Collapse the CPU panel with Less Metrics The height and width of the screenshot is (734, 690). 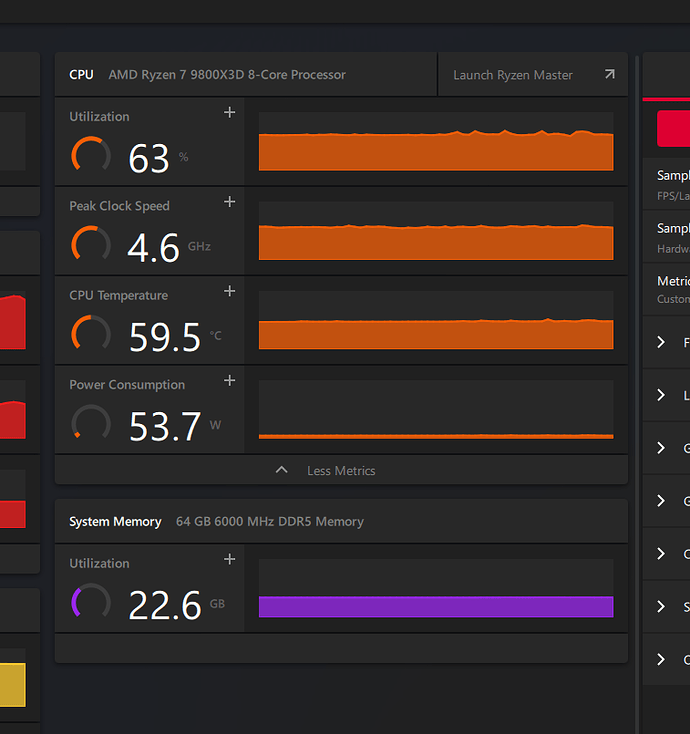coord(341,470)
